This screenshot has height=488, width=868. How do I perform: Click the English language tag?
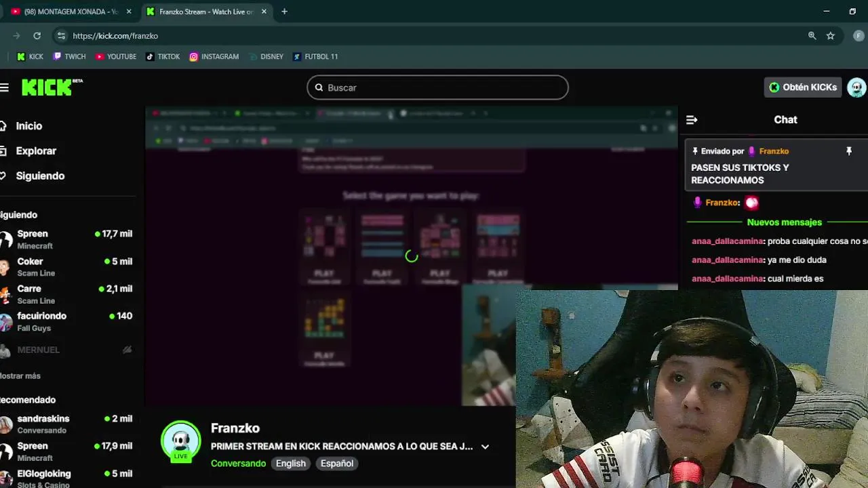290,464
